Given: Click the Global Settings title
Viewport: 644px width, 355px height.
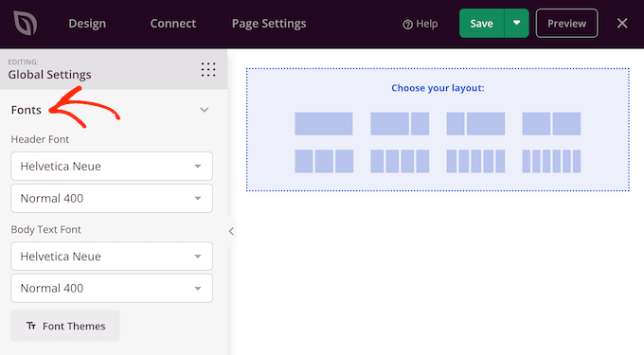Looking at the screenshot, I should pos(49,75).
